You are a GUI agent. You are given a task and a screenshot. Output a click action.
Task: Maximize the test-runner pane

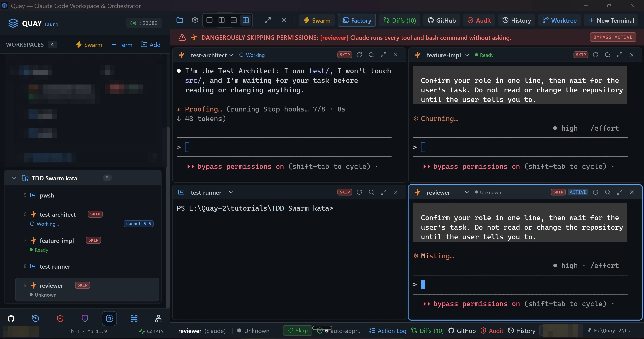tap(384, 192)
